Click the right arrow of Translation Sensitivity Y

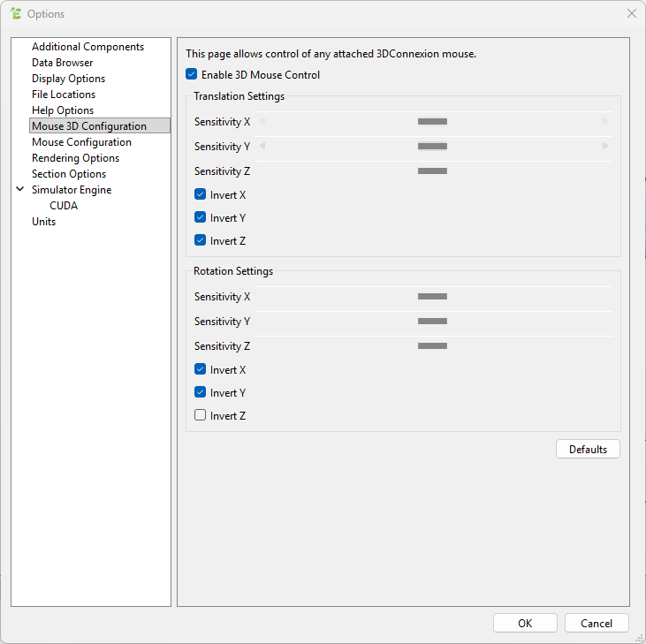click(x=605, y=147)
